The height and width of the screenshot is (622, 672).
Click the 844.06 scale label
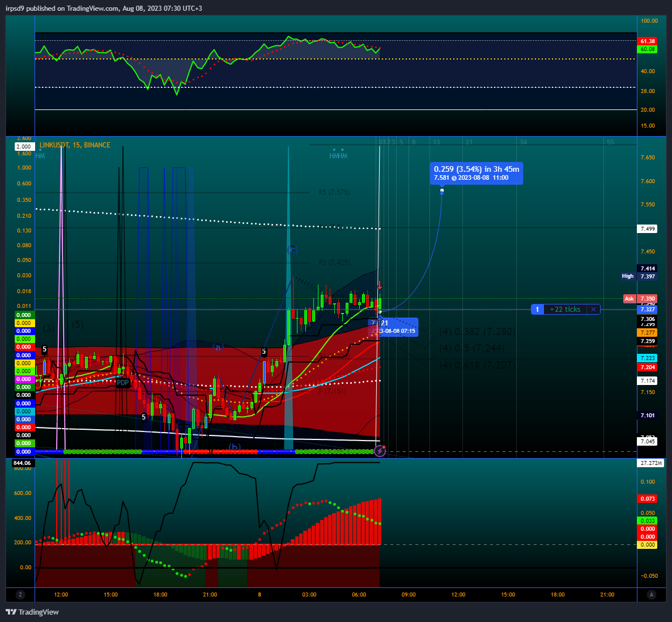22,463
